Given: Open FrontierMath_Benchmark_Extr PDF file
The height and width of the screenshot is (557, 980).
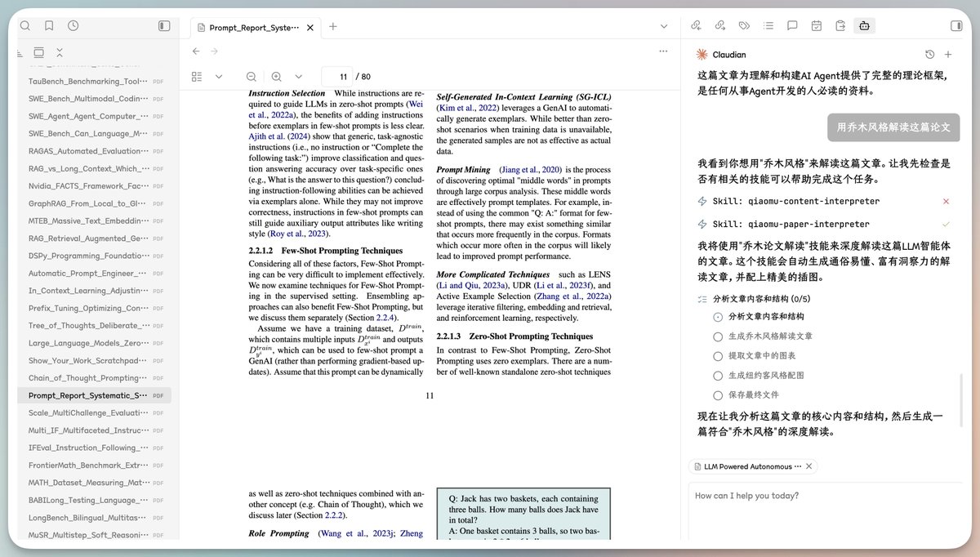Looking at the screenshot, I should 96,465.
